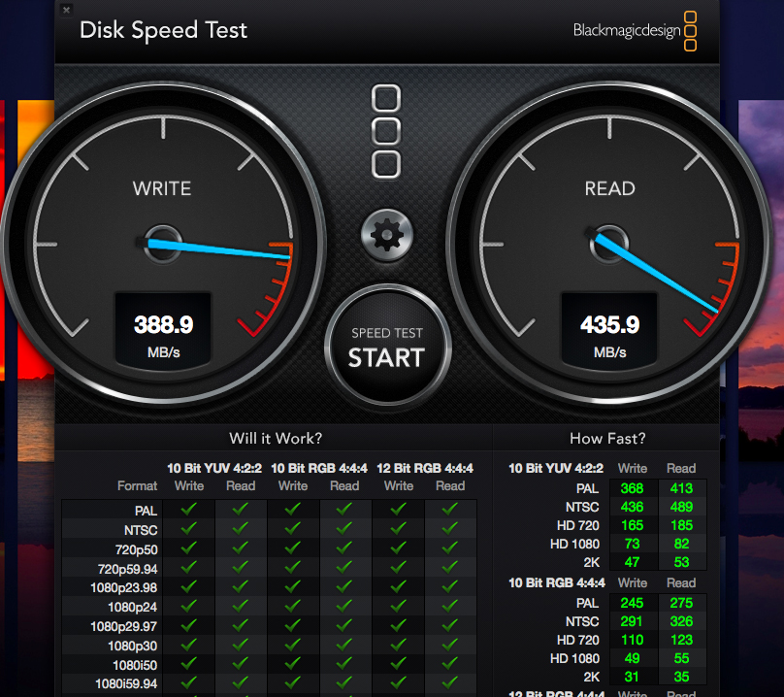Click 1080p29.97 10 Bit YUV Write checkmark
This screenshot has height=697, width=784.
click(x=189, y=625)
